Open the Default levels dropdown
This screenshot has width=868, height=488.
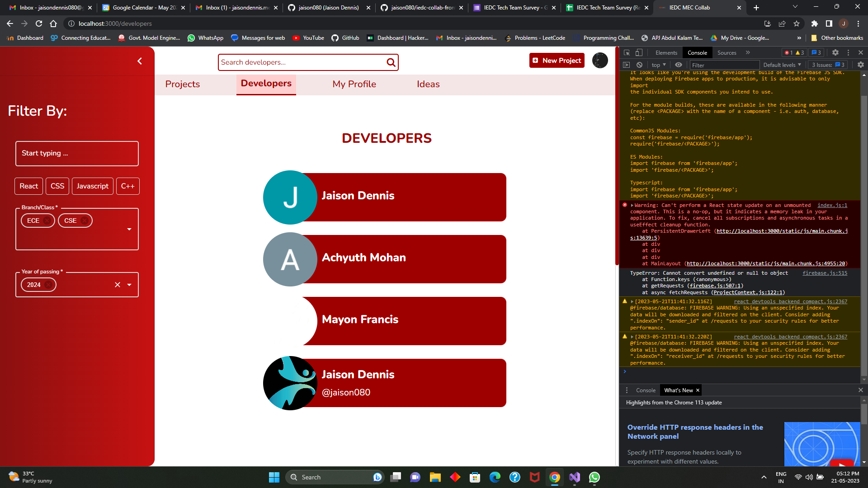(x=782, y=65)
